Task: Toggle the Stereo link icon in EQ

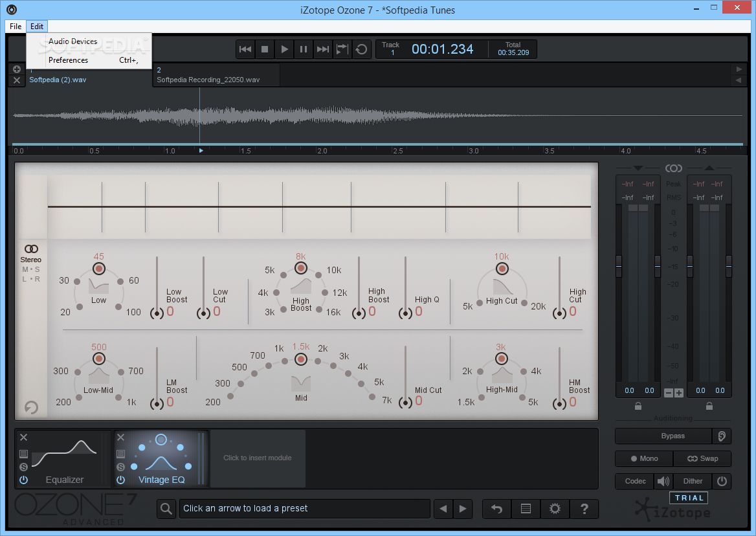Action: 31,249
